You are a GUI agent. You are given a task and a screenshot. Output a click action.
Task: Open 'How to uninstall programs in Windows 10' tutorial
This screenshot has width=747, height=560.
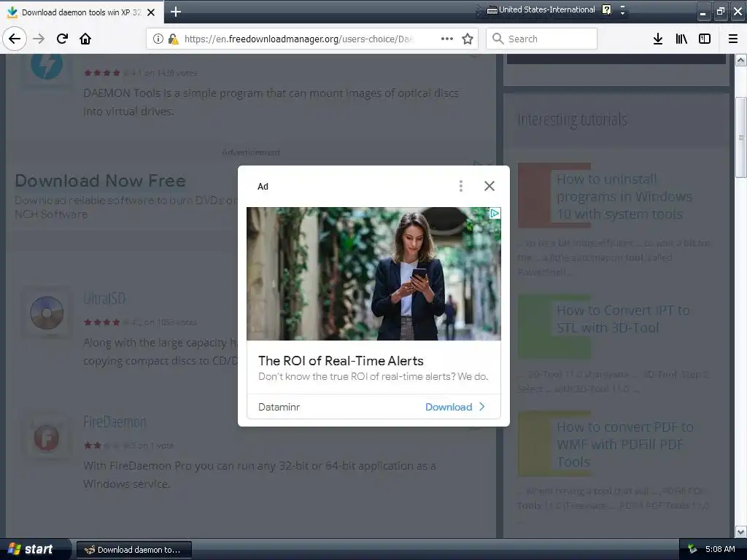coord(624,196)
